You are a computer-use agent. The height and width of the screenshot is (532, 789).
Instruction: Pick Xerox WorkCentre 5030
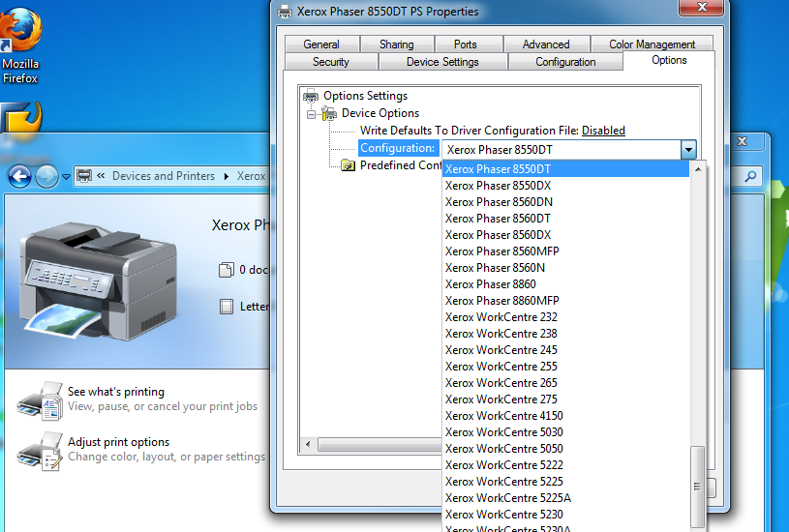pos(565,432)
